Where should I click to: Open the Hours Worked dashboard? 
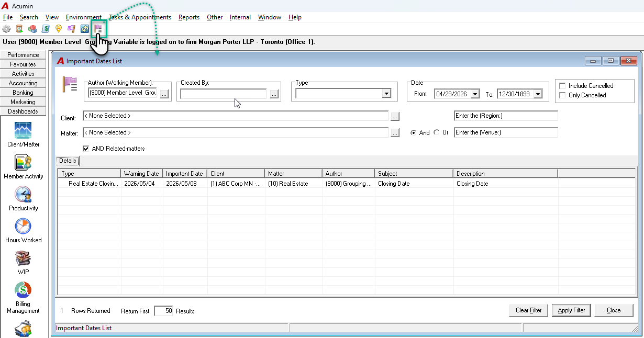pyautogui.click(x=23, y=231)
